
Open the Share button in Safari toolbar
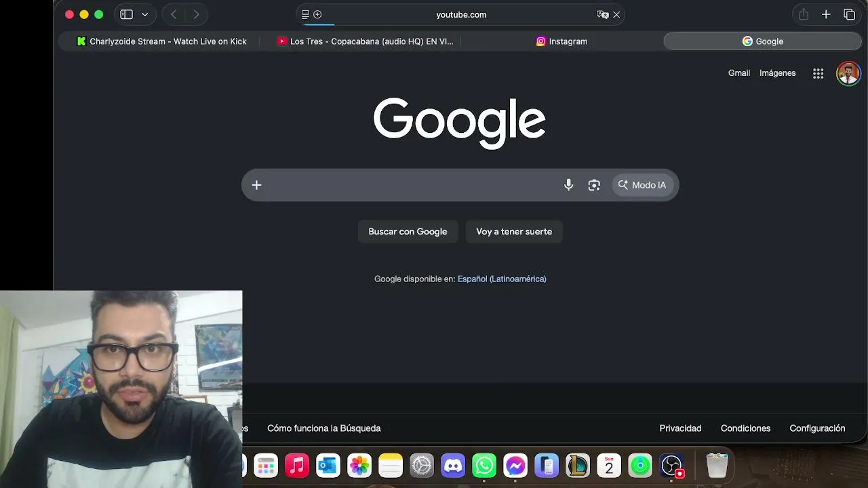[804, 14]
